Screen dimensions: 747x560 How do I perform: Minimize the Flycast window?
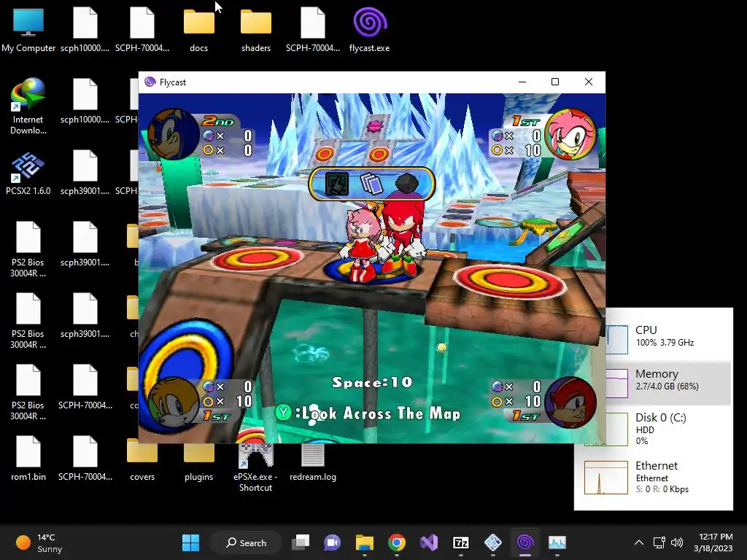tap(522, 82)
